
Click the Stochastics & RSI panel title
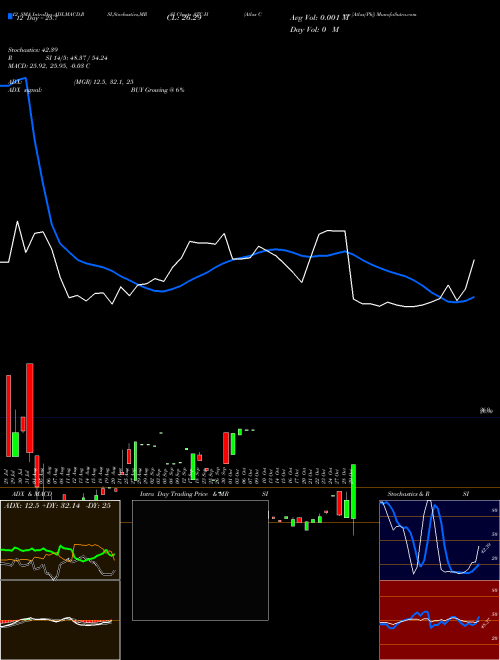tap(428, 494)
